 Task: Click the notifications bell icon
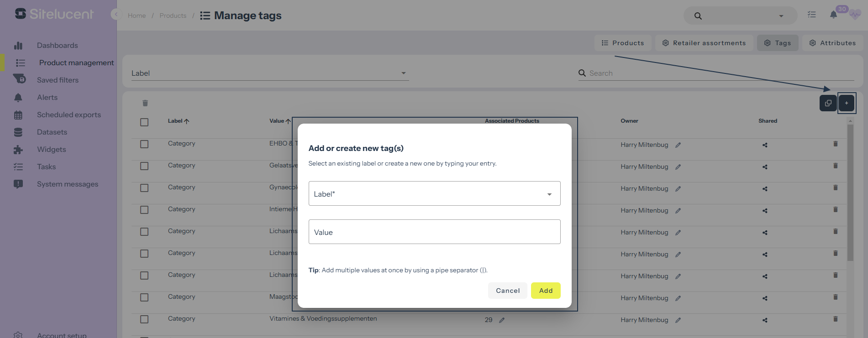[833, 15]
